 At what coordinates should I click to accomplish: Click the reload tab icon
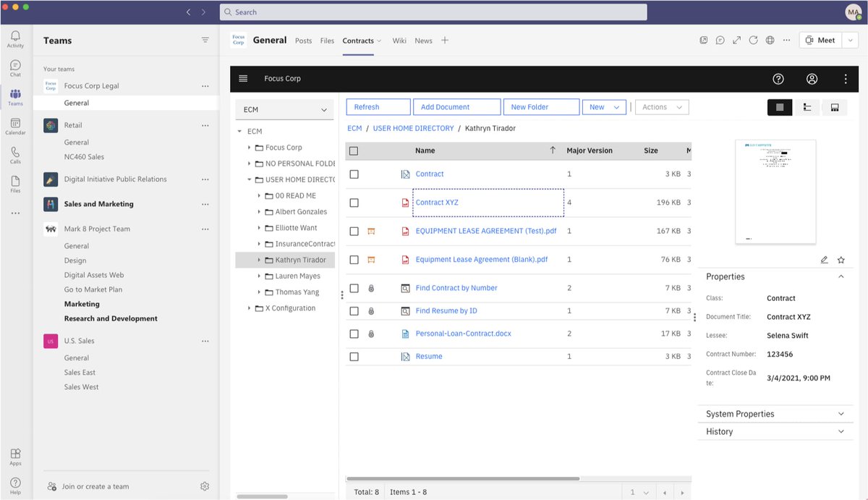point(753,41)
